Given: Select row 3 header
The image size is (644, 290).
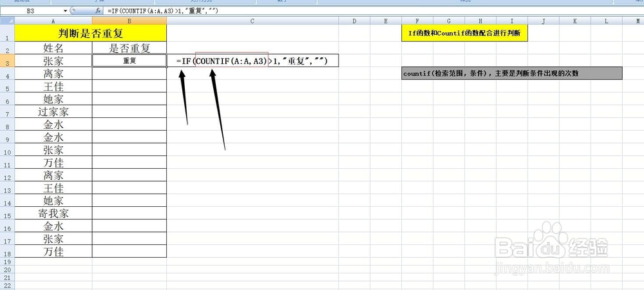Looking at the screenshot, I should coord(7,61).
